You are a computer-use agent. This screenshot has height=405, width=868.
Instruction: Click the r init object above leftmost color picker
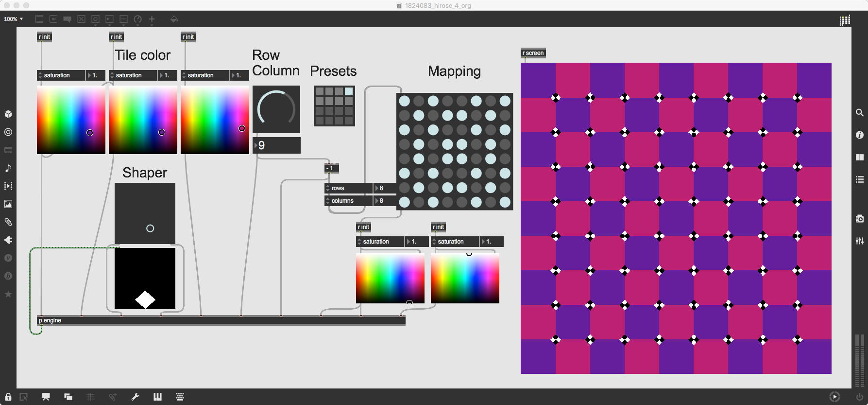pyautogui.click(x=44, y=37)
